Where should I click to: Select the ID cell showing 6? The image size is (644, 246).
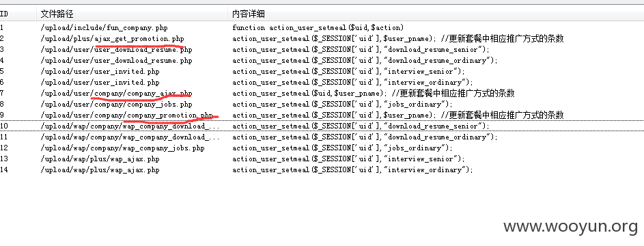pyautogui.click(x=1, y=83)
